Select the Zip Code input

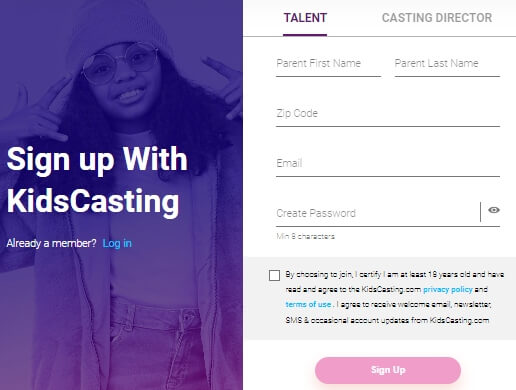(388, 114)
